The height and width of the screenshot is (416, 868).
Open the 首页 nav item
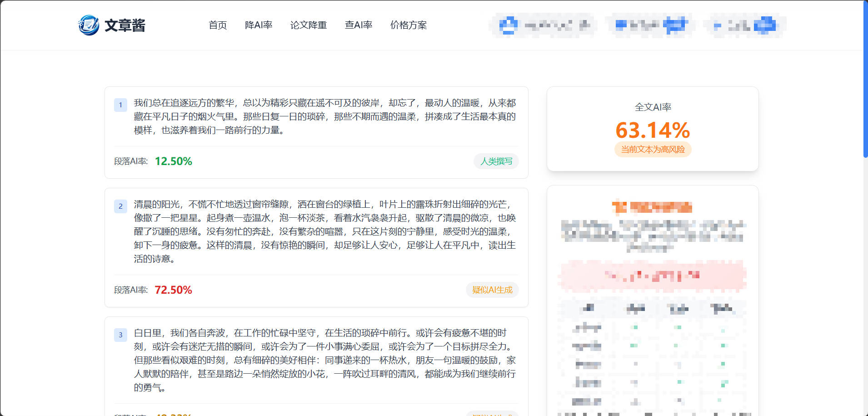click(218, 25)
